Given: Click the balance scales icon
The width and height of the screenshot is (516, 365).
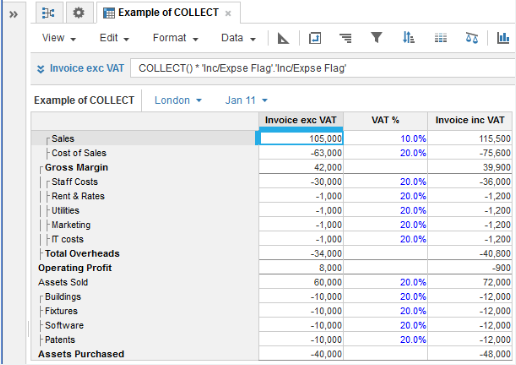Looking at the screenshot, I should coord(472,38).
